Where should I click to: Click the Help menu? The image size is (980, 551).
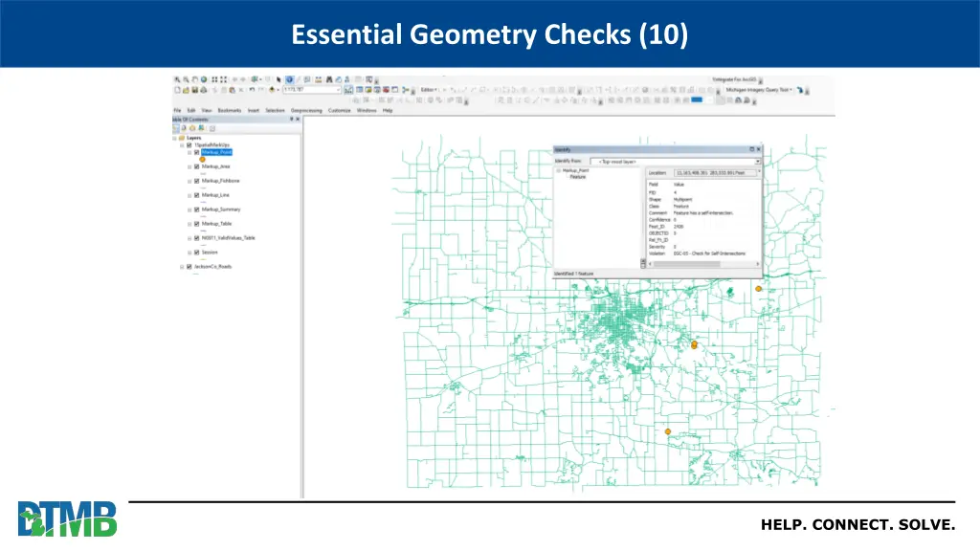pyautogui.click(x=388, y=111)
